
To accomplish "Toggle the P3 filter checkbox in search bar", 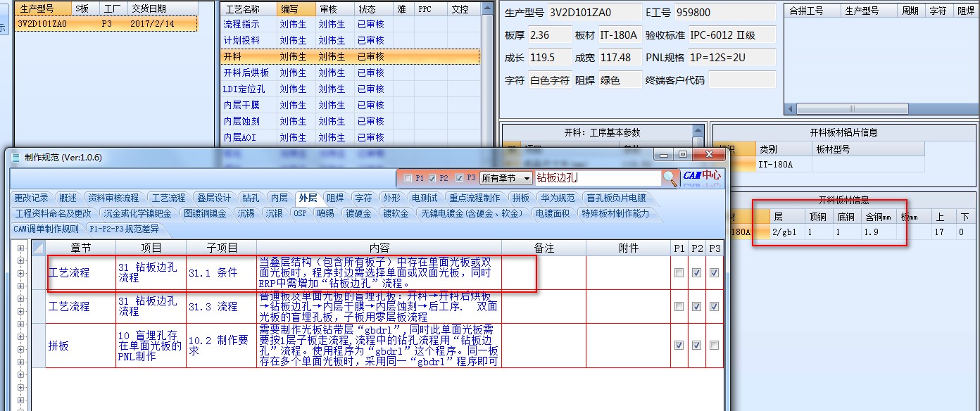I will click(x=459, y=179).
